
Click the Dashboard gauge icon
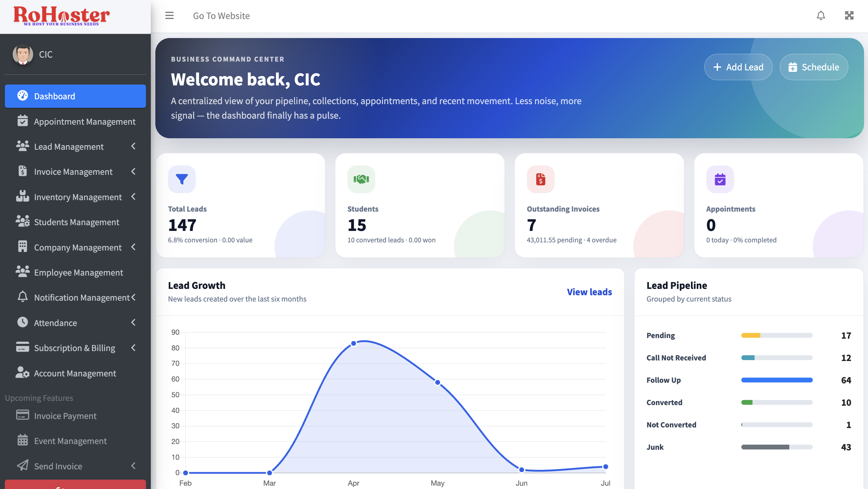[23, 96]
